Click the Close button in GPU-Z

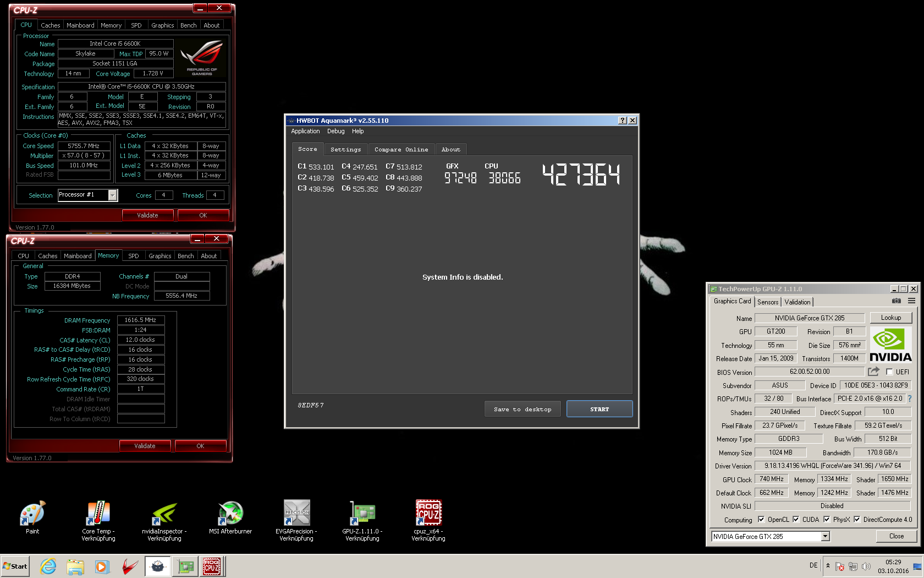tap(897, 536)
